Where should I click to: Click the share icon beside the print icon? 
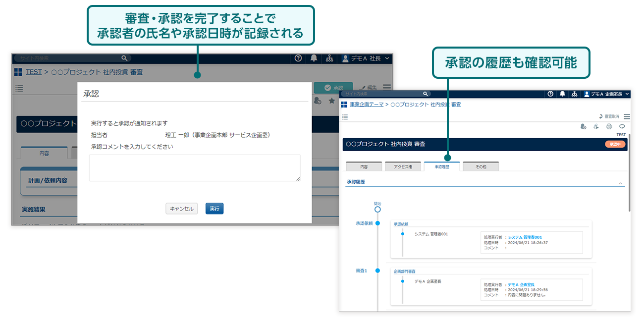596,126
